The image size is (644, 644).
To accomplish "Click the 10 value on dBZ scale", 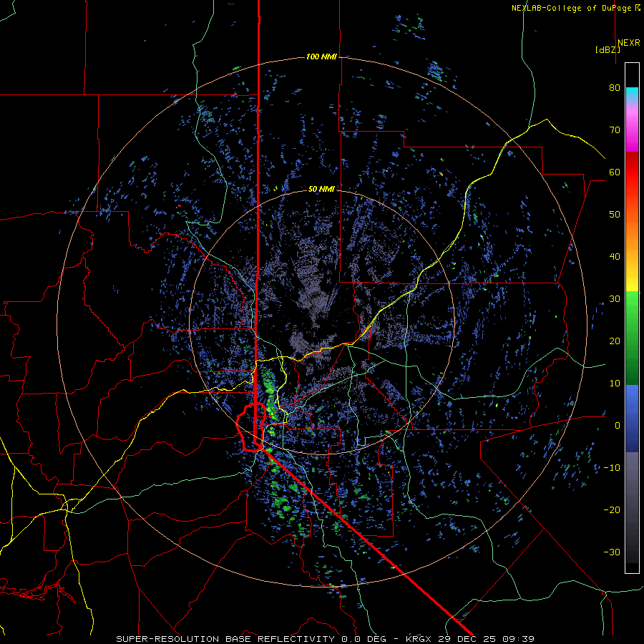I will point(615,384).
